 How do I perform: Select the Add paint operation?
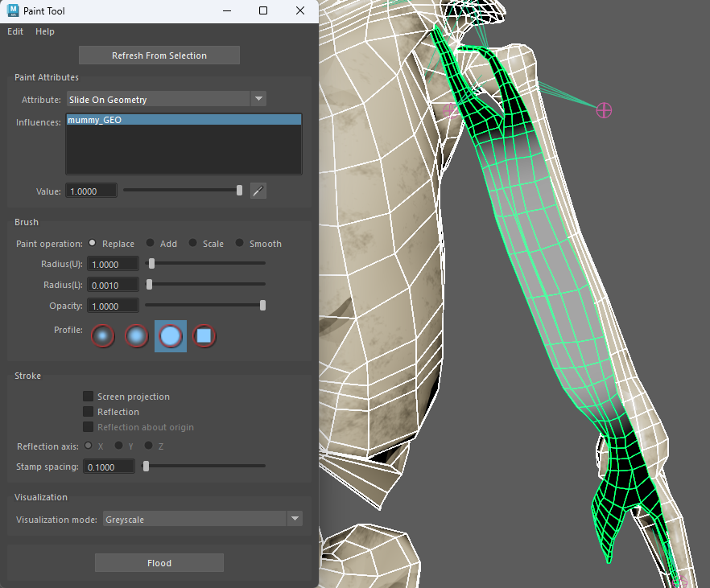tap(152, 243)
